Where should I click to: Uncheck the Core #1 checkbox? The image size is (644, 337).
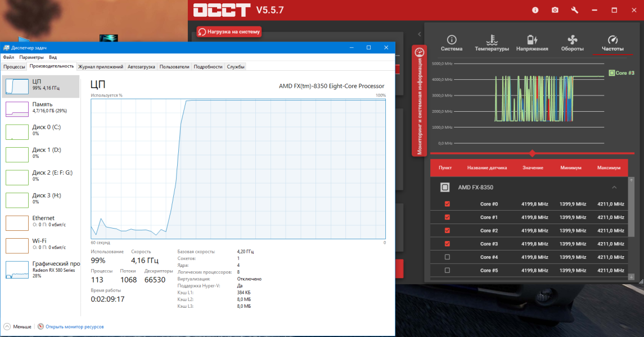point(447,217)
